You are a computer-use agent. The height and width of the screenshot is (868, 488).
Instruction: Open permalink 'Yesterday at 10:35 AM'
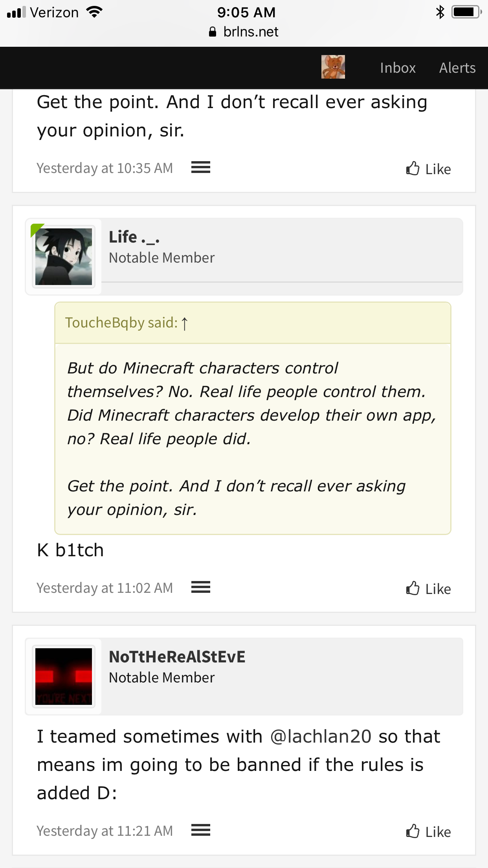105,168
